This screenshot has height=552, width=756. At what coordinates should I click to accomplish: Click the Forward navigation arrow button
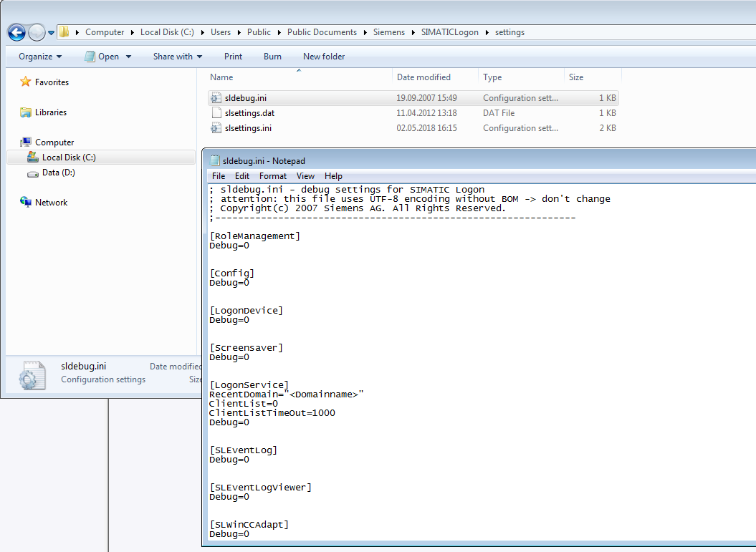(x=36, y=32)
